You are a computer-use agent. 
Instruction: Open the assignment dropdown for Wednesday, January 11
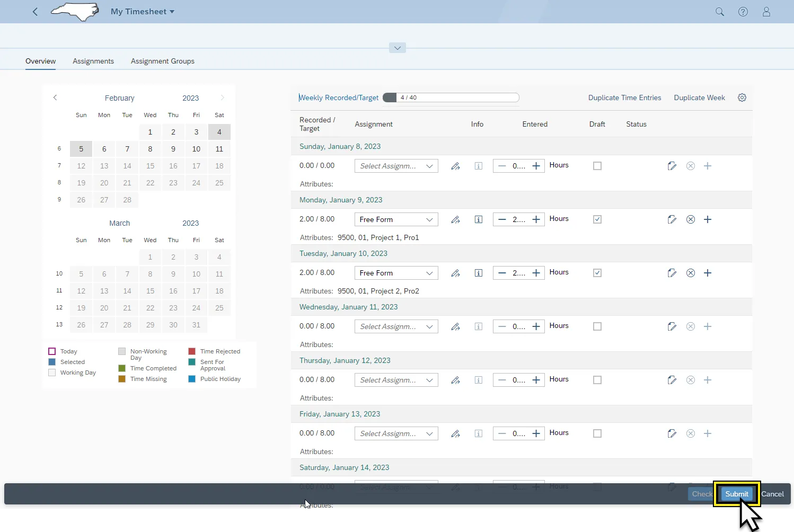pyautogui.click(x=396, y=326)
